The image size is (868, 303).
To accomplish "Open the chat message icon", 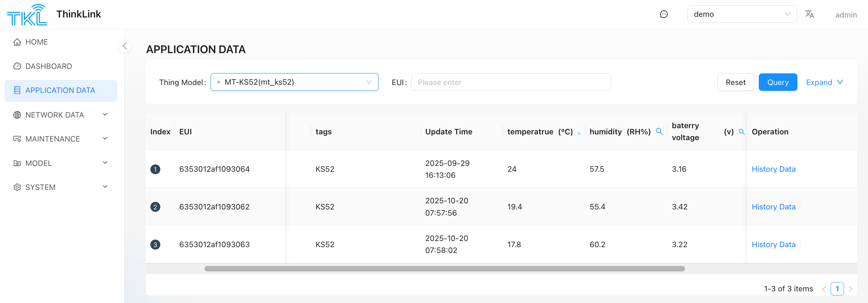I will point(664,14).
